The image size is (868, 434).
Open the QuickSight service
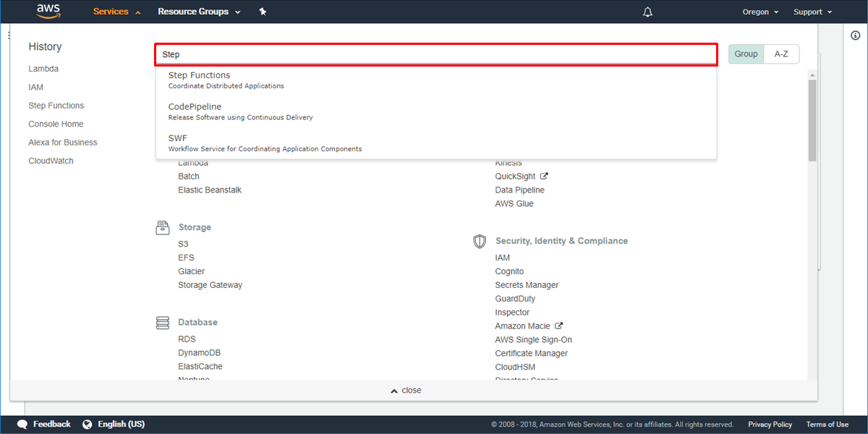516,176
